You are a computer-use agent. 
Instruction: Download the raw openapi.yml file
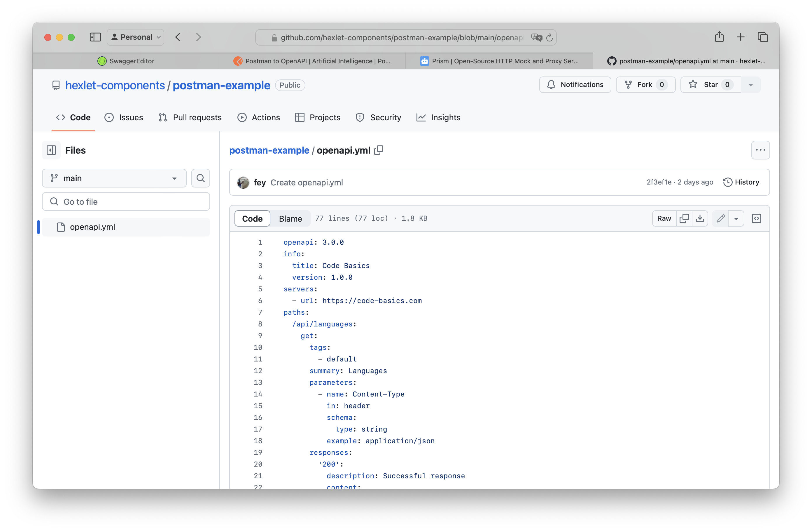pyautogui.click(x=700, y=218)
